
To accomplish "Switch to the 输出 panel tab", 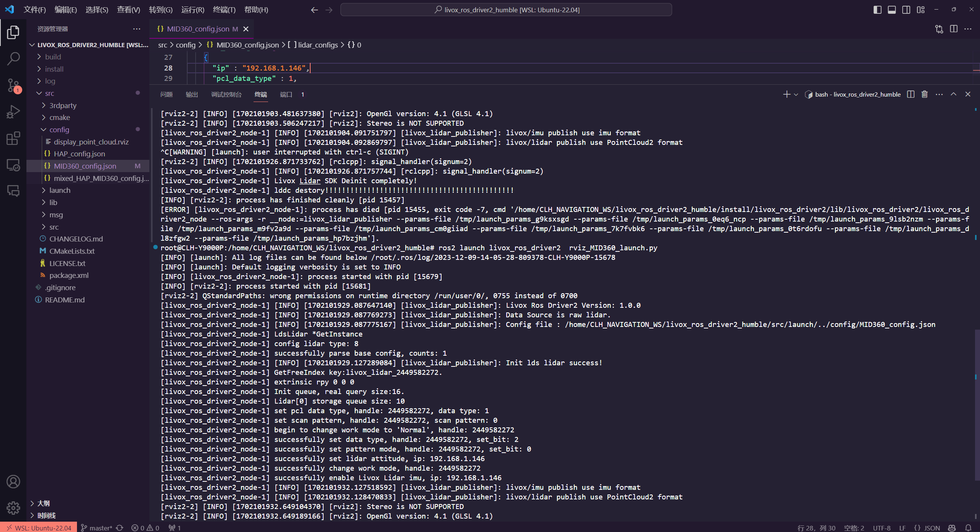I will (192, 95).
